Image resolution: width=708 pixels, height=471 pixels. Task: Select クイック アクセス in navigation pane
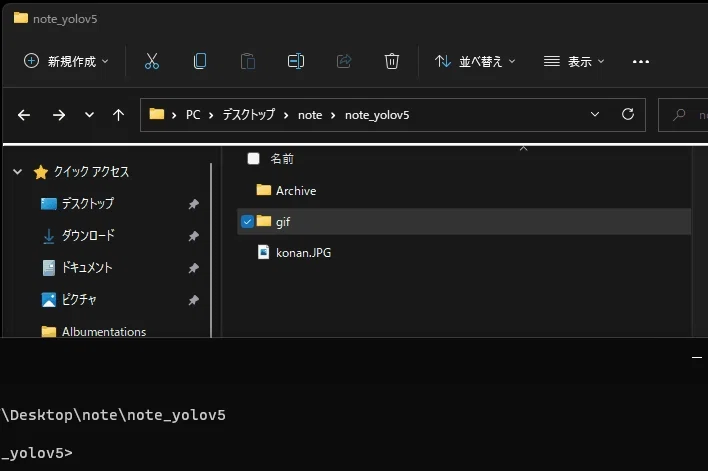pyautogui.click(x=91, y=172)
